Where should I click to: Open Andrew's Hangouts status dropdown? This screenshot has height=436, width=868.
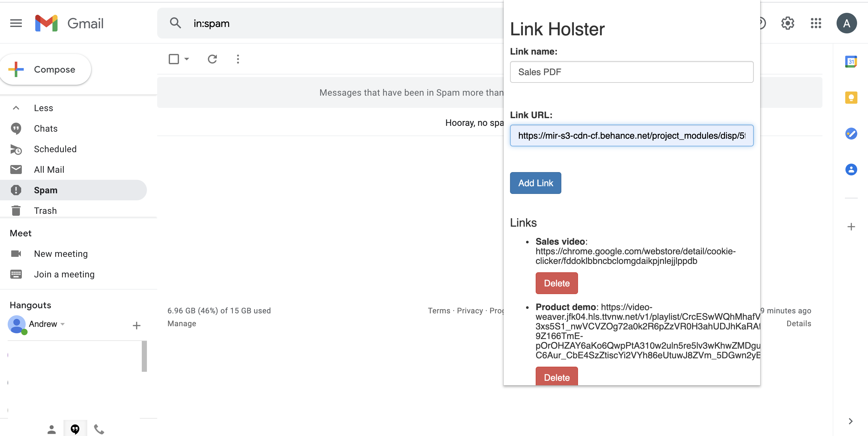tap(63, 324)
